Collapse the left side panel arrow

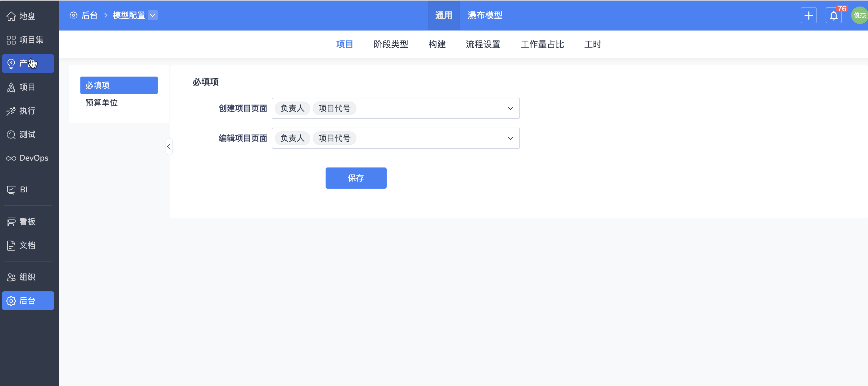pos(169,147)
